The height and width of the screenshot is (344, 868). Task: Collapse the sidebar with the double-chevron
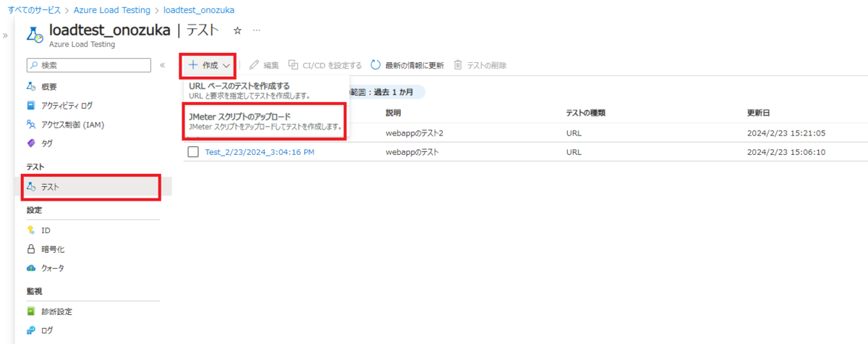[162, 65]
